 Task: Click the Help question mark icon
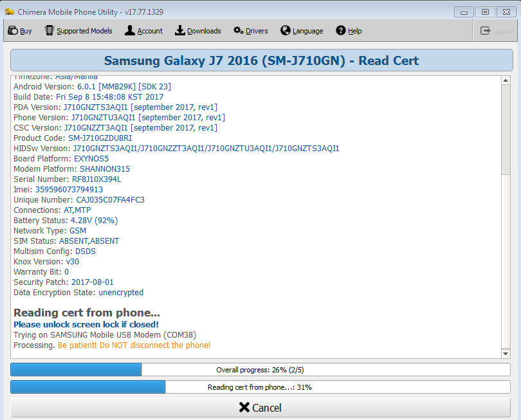pyautogui.click(x=340, y=31)
